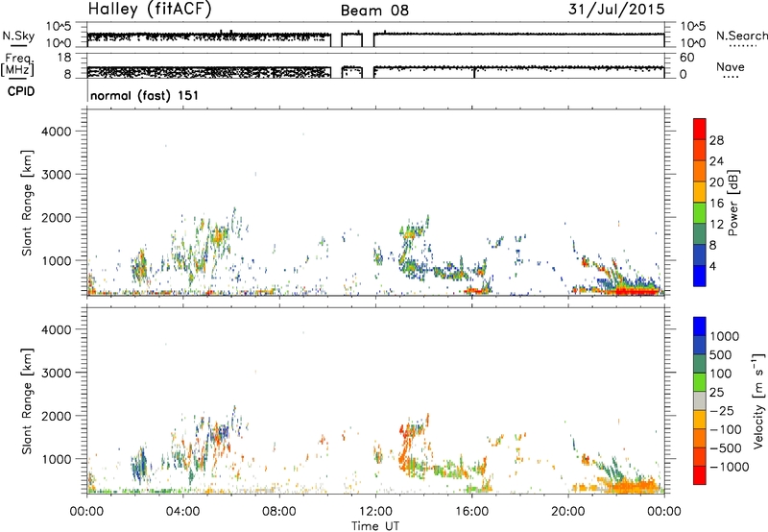
Task: Pick the red bottom segment of velocity color bar
Action: pos(700,475)
